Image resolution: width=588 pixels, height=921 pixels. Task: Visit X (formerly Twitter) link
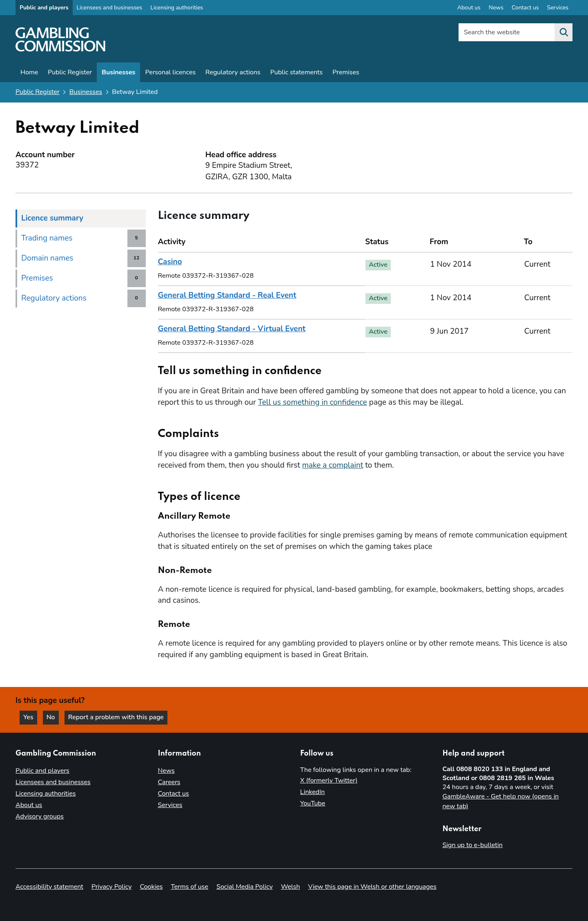329,781
